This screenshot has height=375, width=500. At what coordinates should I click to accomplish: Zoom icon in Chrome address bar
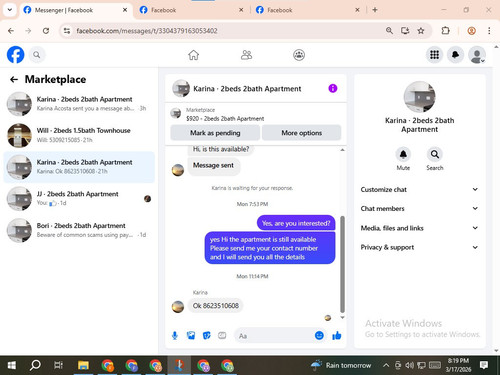(389, 31)
